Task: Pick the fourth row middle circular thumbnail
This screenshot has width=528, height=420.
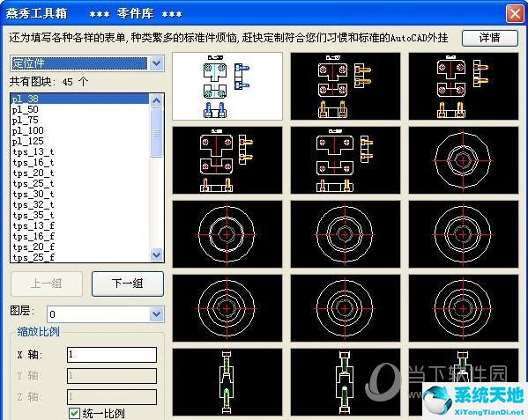Action: [346, 308]
